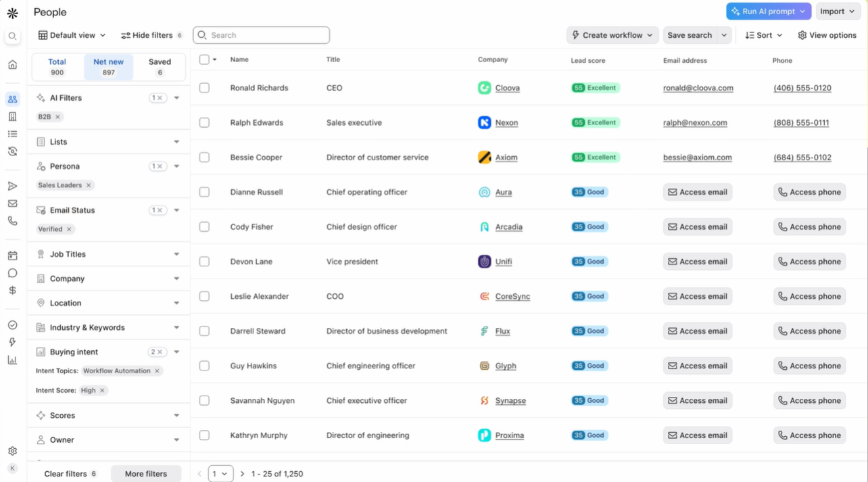Screen dimensions: 868x482
Task: Open the analytics bar chart sidebar icon
Action: coord(12,360)
